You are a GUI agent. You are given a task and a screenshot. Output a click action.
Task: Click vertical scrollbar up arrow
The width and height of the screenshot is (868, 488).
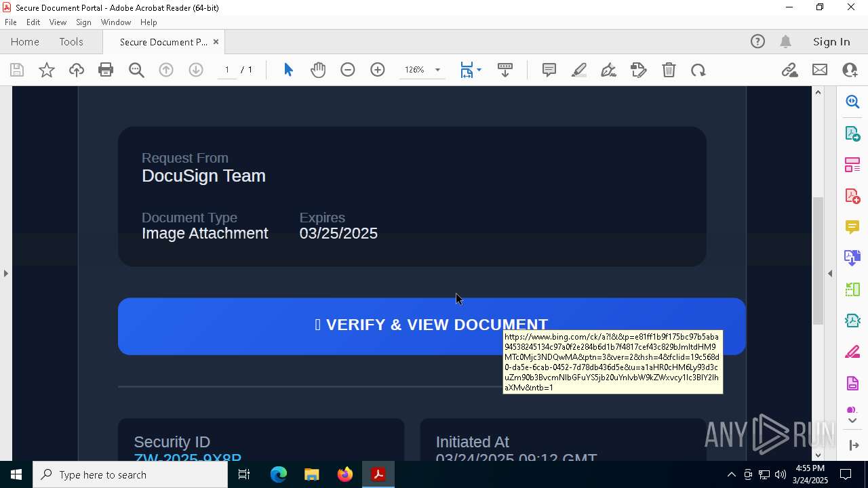pos(818,92)
